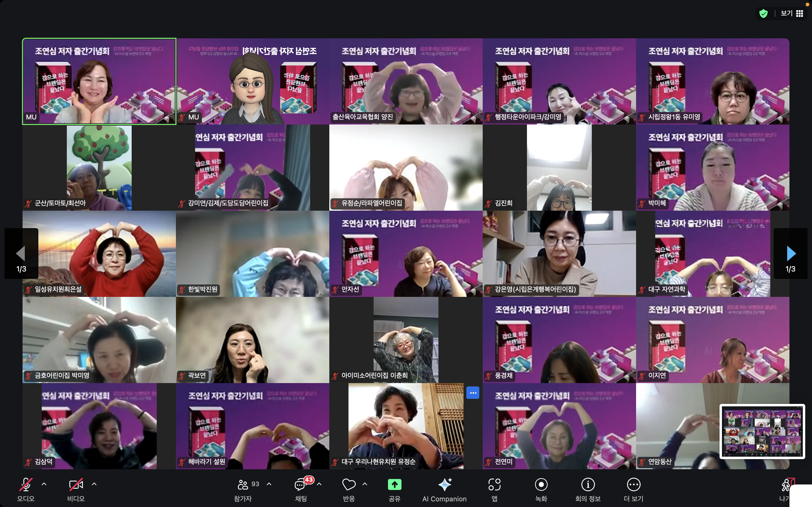Open the Reactions heart icon
812x507 pixels.
click(348, 484)
